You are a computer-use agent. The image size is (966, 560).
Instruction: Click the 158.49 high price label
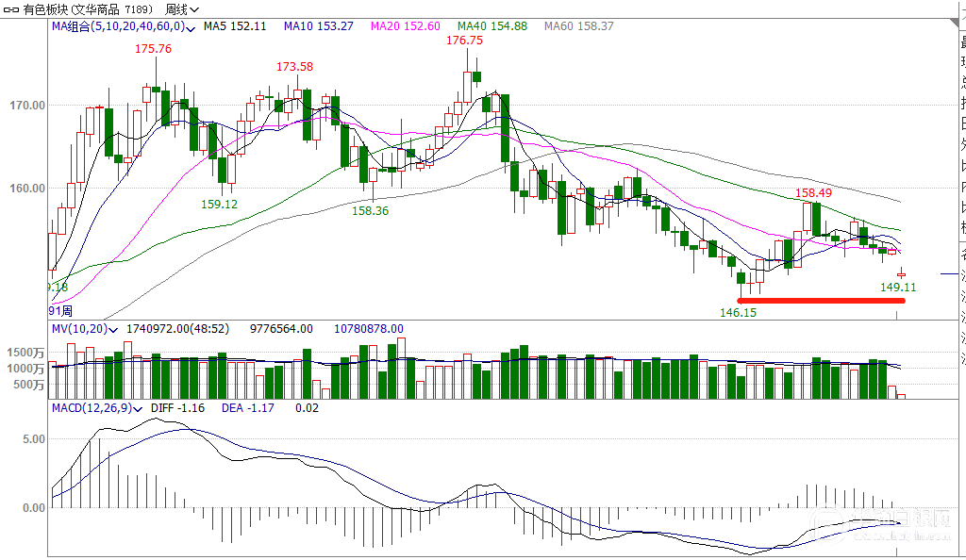(x=813, y=193)
